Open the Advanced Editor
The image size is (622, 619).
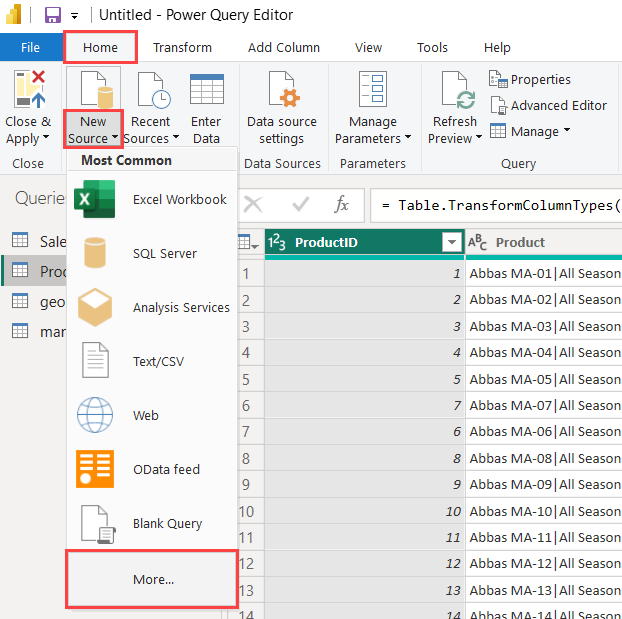pos(549,105)
